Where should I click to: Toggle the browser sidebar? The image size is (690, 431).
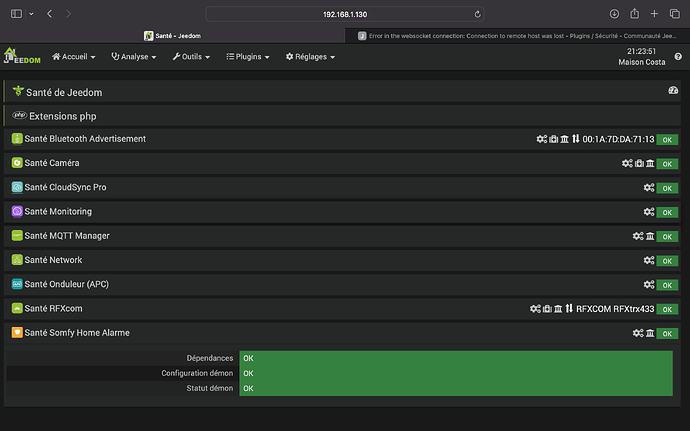click(16, 14)
